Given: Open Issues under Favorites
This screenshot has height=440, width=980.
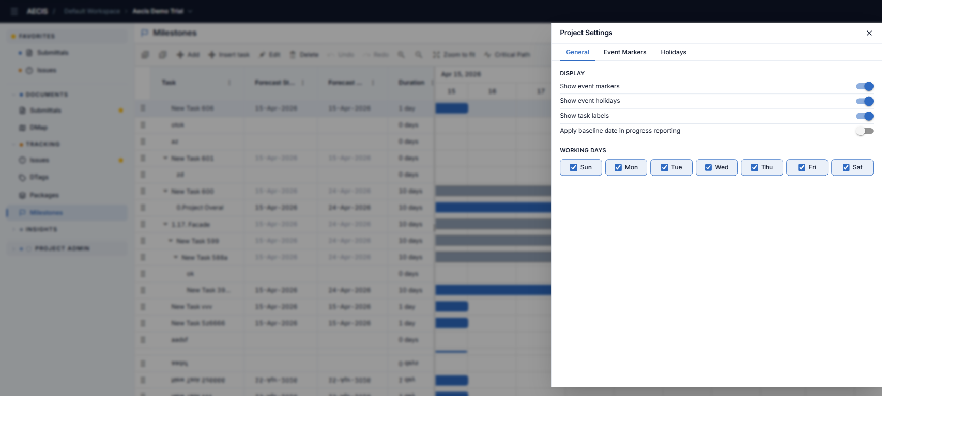Looking at the screenshot, I should click(46, 70).
